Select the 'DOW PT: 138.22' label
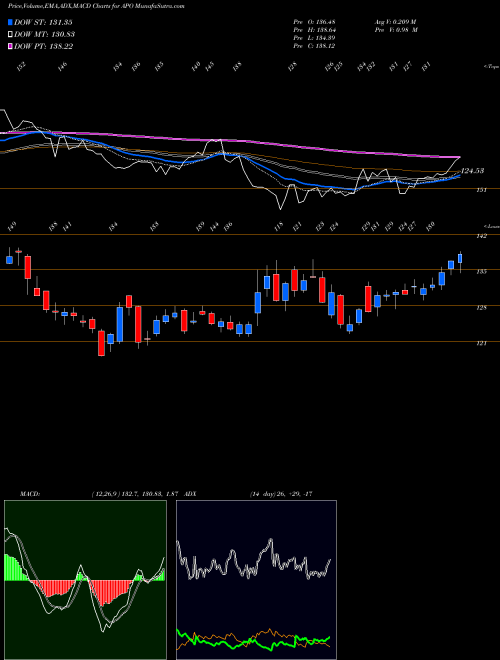The width and height of the screenshot is (500, 660). pyautogui.click(x=43, y=46)
